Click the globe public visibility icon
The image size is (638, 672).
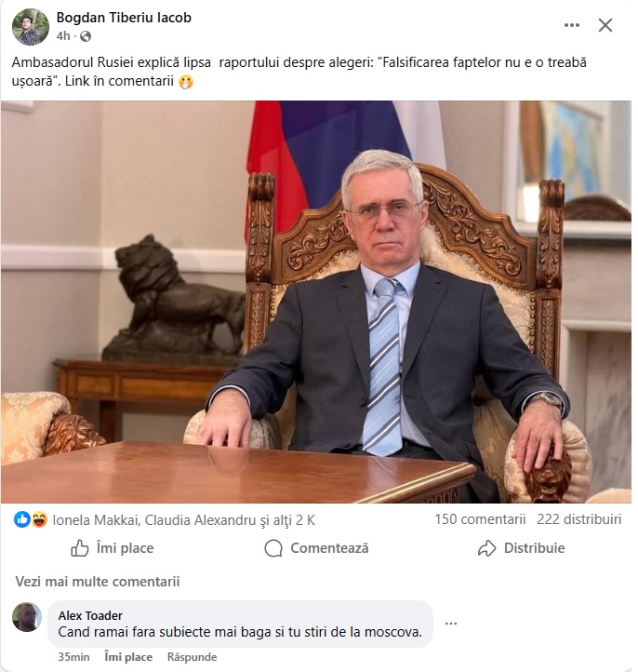coord(86,36)
